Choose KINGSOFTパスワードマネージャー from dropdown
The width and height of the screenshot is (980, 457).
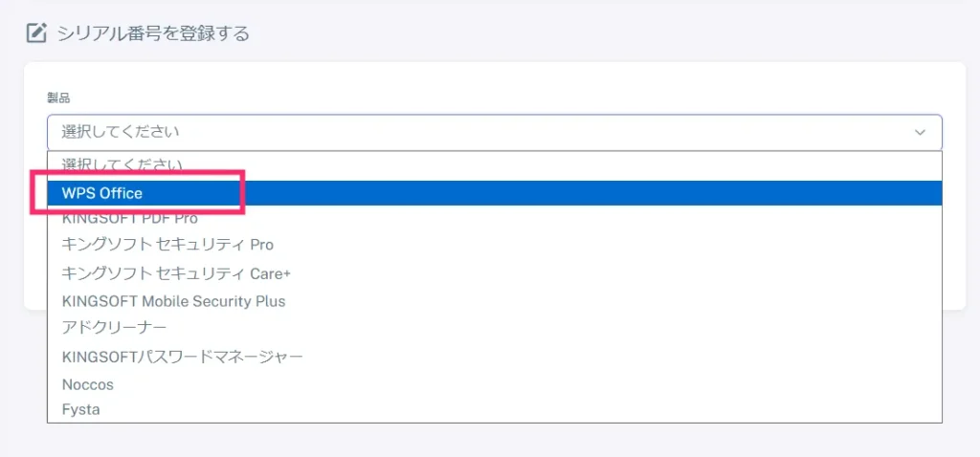coord(183,357)
